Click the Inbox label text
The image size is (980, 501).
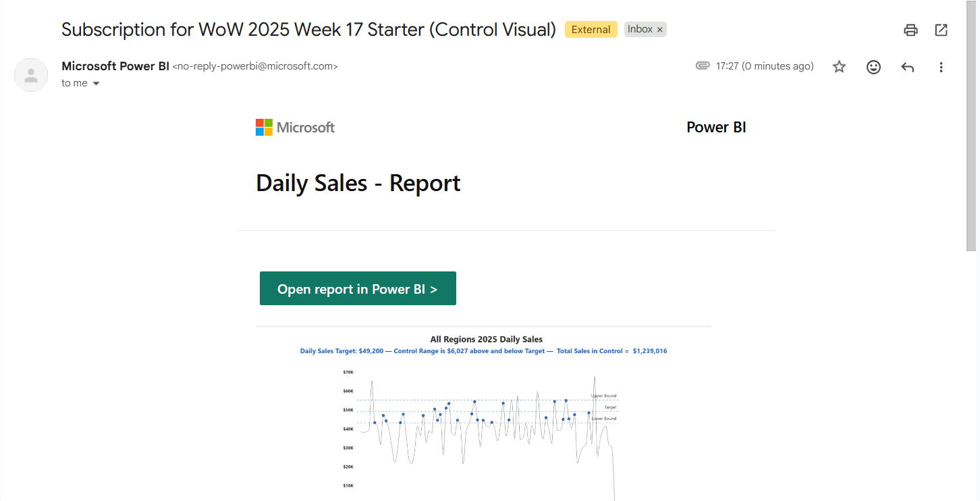[x=640, y=29]
